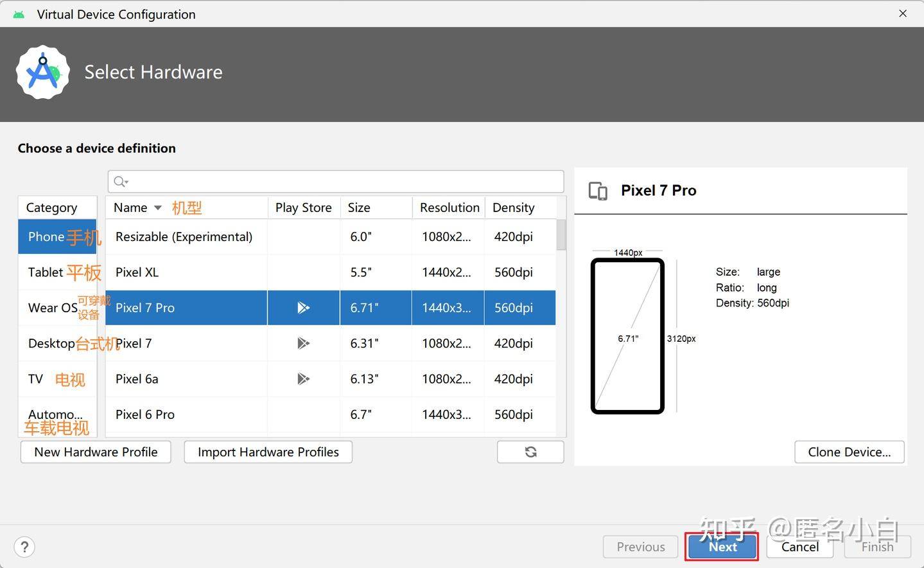Click the Cancel button
Viewport: 924px width, 568px height.
[x=800, y=547]
